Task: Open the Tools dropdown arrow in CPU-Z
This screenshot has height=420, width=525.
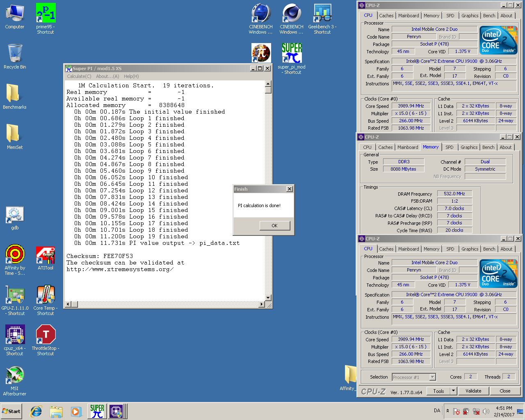Action: (x=453, y=391)
